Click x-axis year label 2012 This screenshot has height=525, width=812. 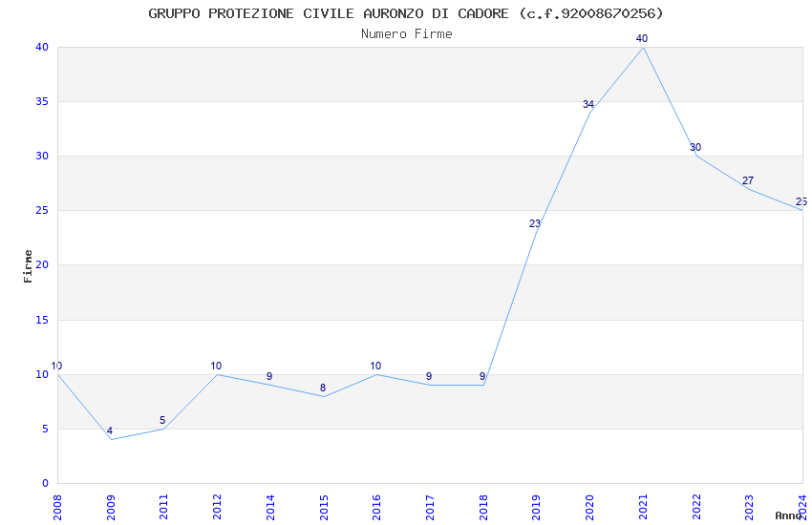(217, 507)
